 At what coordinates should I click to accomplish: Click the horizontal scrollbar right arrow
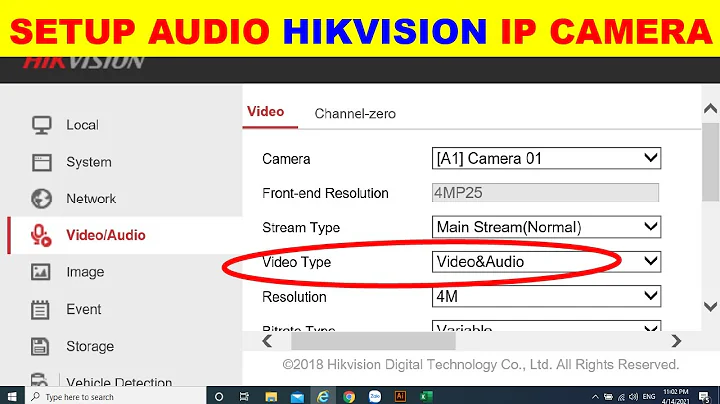tap(676, 341)
